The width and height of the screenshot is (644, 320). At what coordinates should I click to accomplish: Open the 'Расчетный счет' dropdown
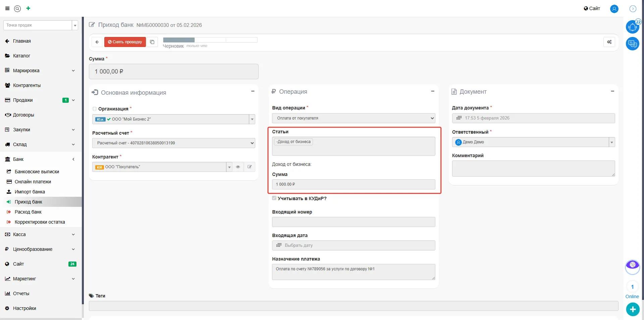[173, 143]
